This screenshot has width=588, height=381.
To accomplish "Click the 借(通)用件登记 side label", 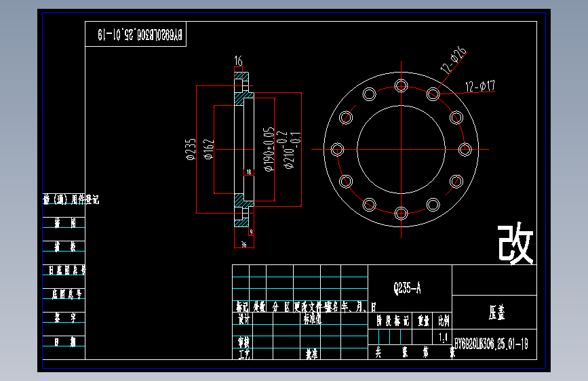I will pos(71,199).
